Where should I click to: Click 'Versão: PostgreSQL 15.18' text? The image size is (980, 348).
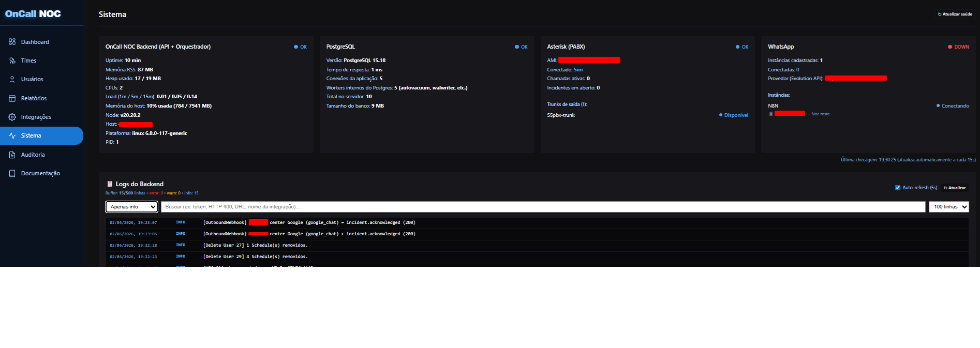point(356,60)
